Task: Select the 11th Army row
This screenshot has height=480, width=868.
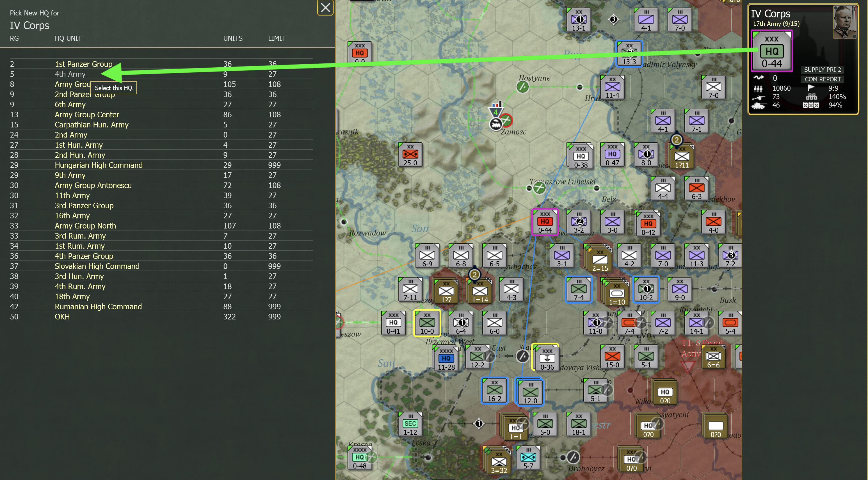Action: (x=161, y=195)
